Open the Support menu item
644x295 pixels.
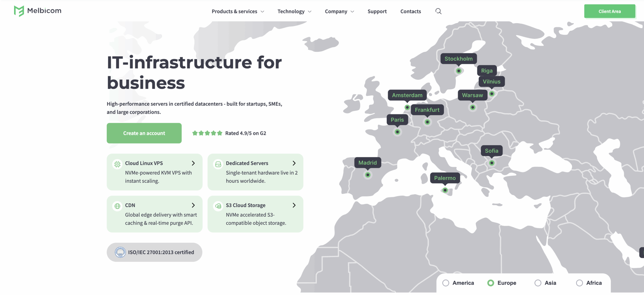coord(377,11)
